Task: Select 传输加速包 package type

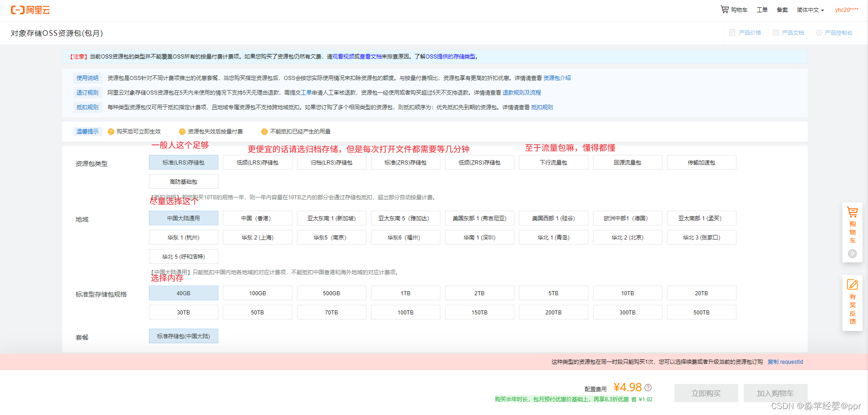Action: (702, 162)
